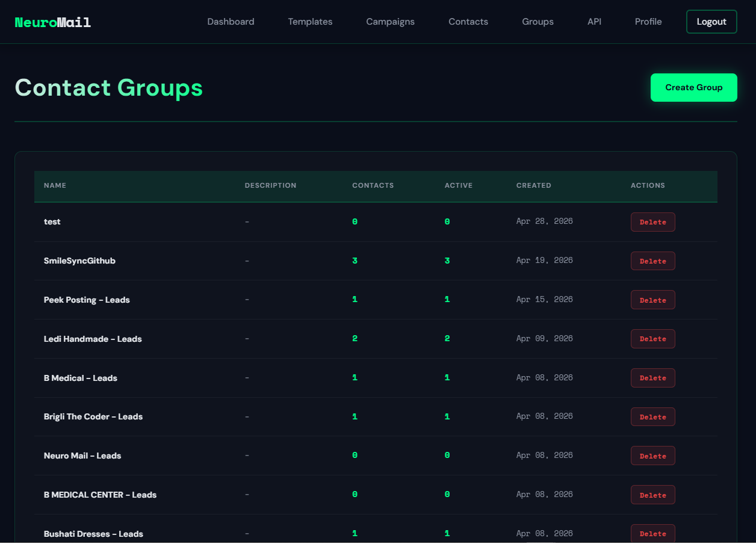Click Brigli The Coder active count
Screen dimensions: 756x544
[x=447, y=416]
